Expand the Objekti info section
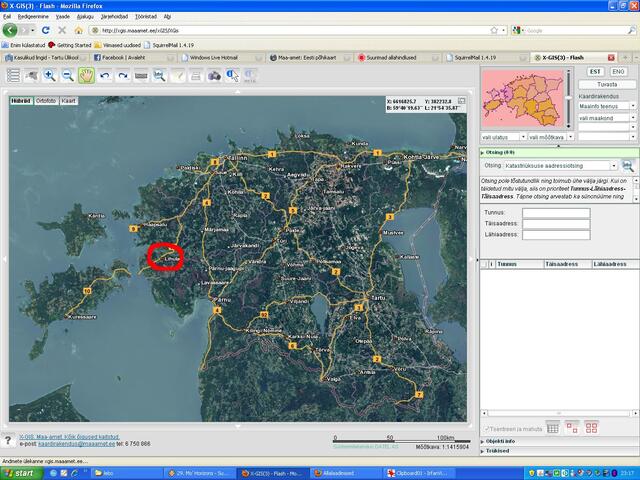The height and width of the screenshot is (480, 640). pos(559,441)
